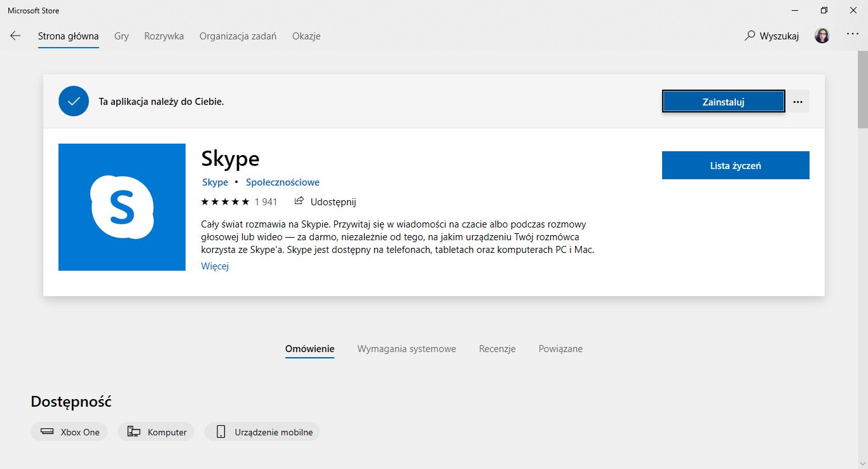The width and height of the screenshot is (868, 469).
Task: Open the Skype publisher link
Action: (x=215, y=182)
